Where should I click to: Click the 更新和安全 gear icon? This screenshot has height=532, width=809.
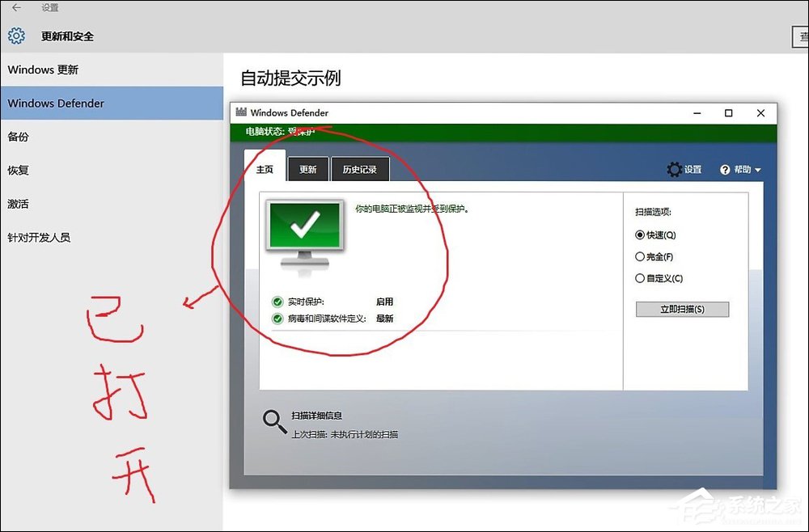(x=15, y=36)
